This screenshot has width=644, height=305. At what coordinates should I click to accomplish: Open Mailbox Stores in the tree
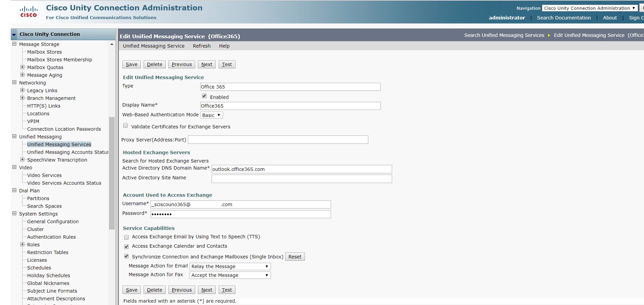(45, 52)
